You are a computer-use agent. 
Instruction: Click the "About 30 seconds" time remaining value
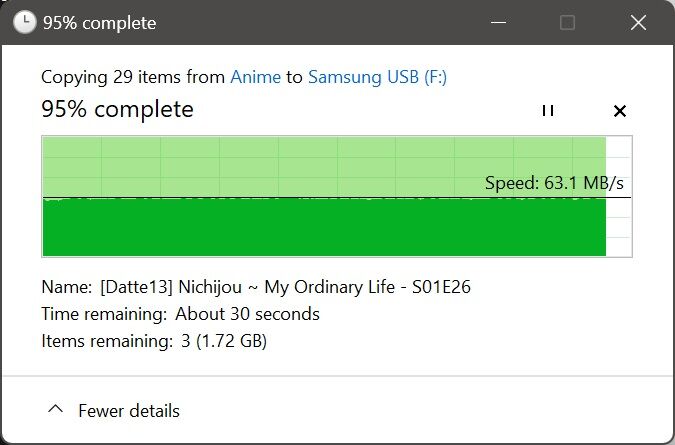pos(247,314)
